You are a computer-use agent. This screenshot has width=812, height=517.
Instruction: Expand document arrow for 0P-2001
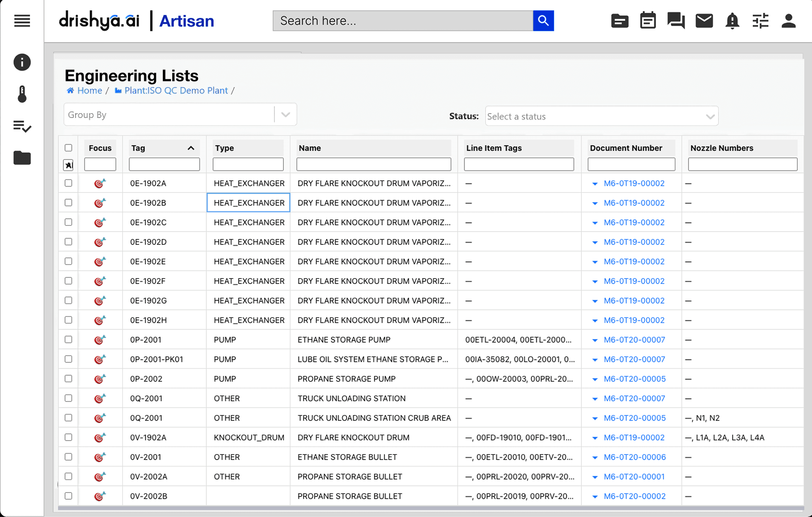point(595,340)
